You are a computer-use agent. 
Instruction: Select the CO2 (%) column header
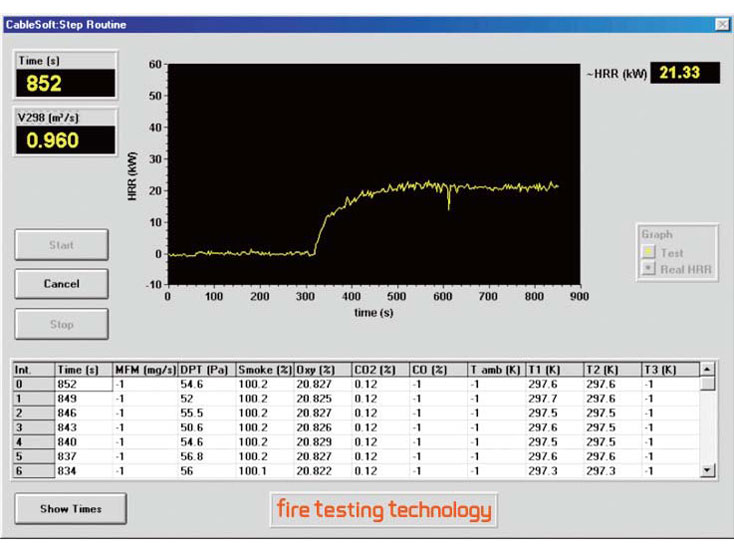tap(379, 370)
